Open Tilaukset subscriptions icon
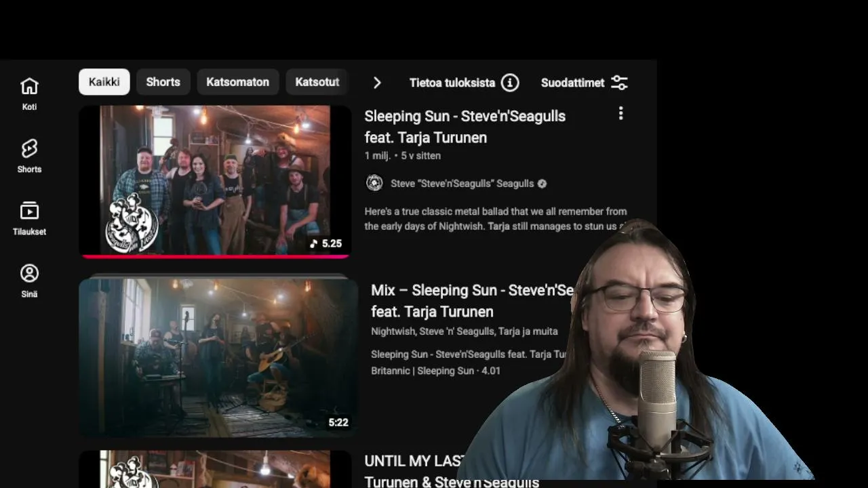 tap(29, 211)
